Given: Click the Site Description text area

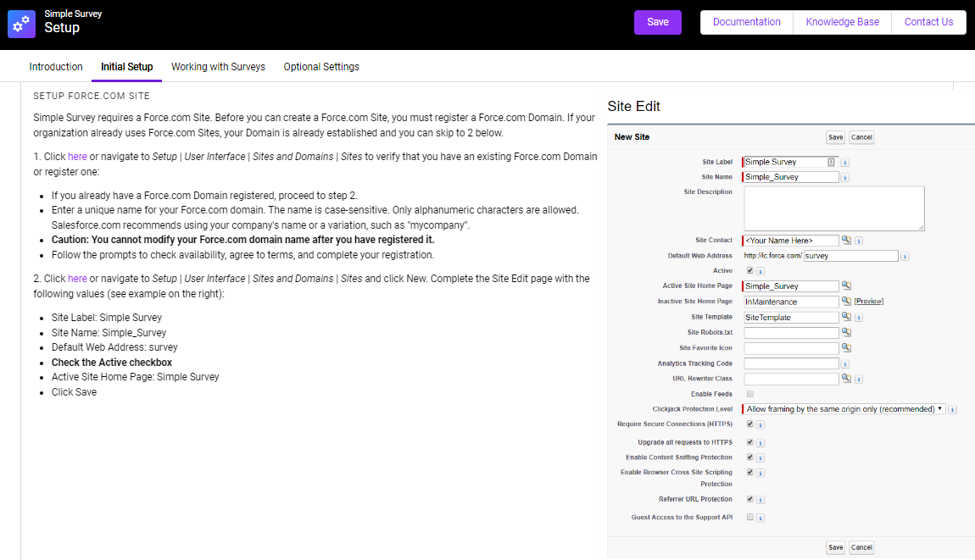Looking at the screenshot, I should tap(834, 208).
